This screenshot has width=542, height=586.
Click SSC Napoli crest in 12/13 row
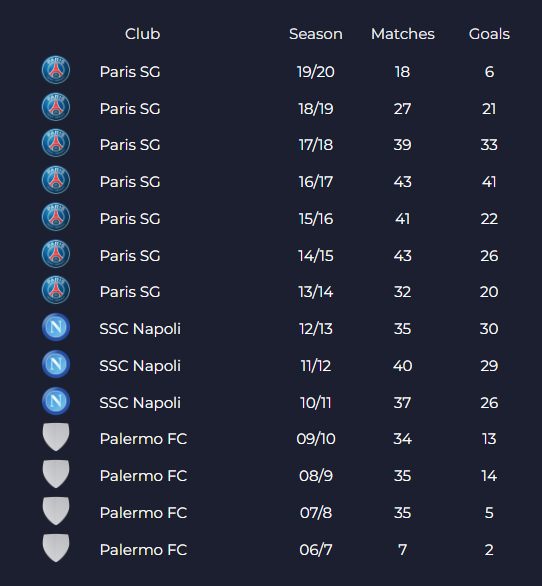[x=56, y=327]
